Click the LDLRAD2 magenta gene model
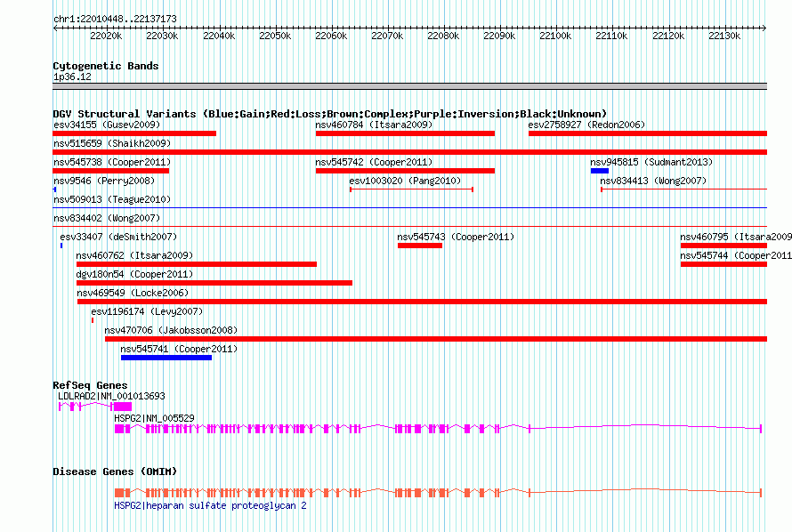The image size is (792, 532). coord(95,407)
